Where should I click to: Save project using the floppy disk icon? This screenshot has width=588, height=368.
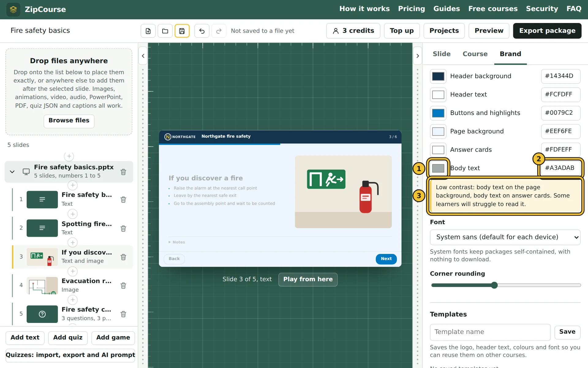click(x=182, y=31)
